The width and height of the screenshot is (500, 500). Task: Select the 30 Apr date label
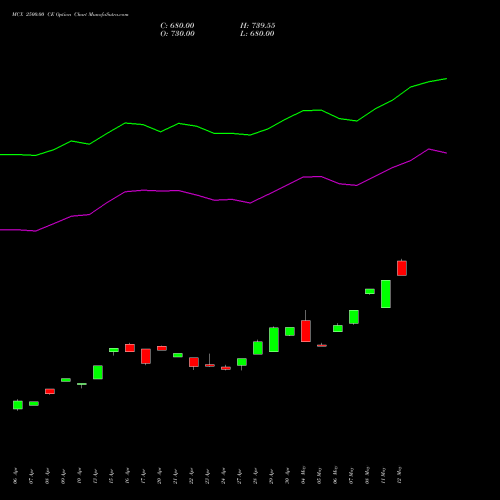pos(287,476)
